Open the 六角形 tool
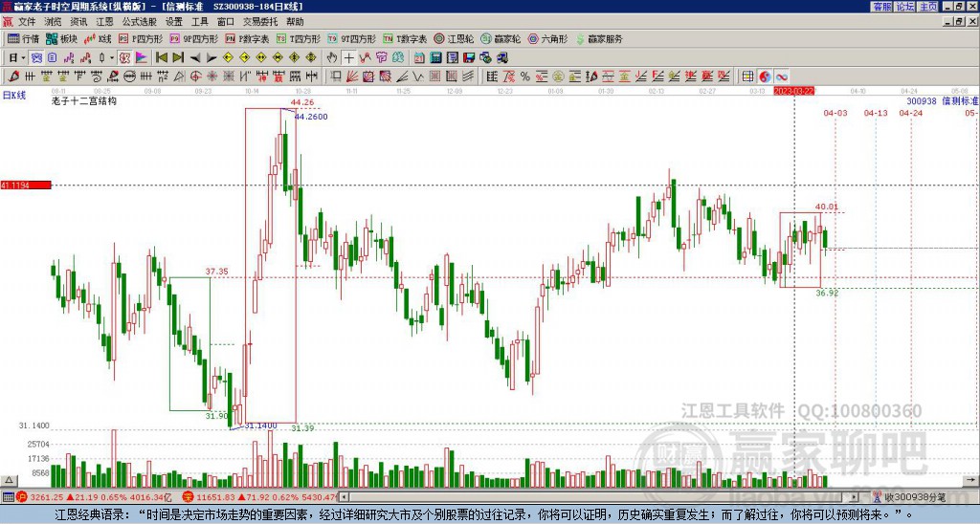980x524 pixels. 548,38
